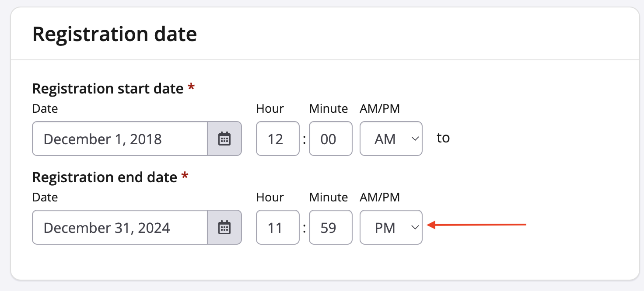Click the Minute label in the end date row
Screen dimensions: 644x291
[x=328, y=197]
